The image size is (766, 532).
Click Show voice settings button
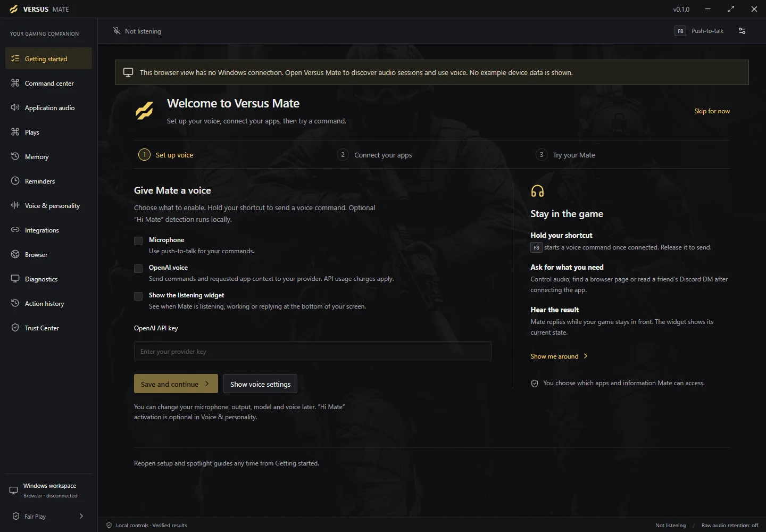[260, 384]
